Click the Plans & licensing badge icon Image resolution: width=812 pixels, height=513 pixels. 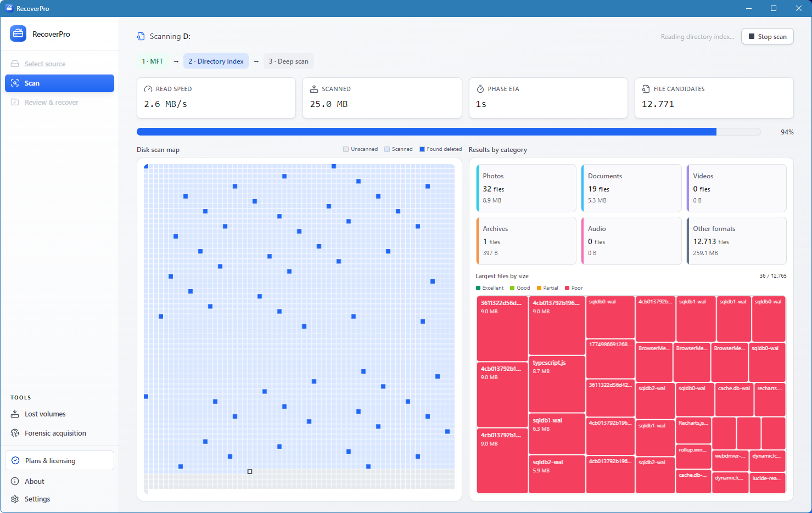point(15,460)
